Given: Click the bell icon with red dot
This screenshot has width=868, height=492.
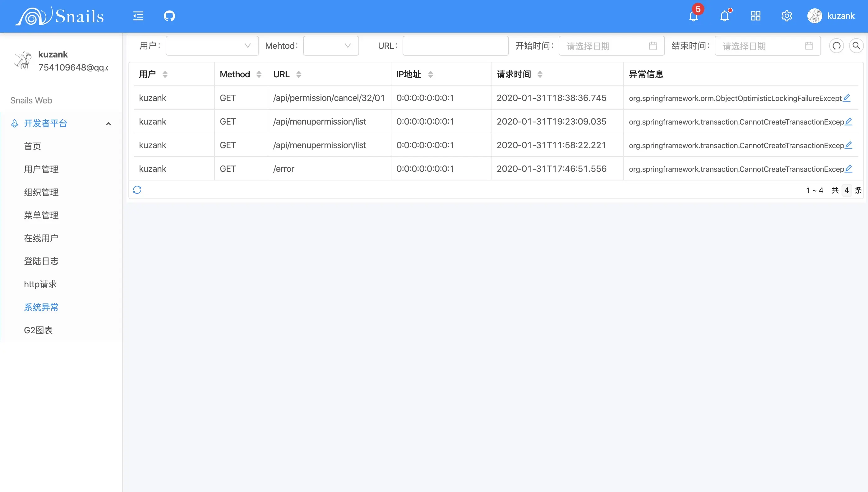Looking at the screenshot, I should pyautogui.click(x=724, y=16).
